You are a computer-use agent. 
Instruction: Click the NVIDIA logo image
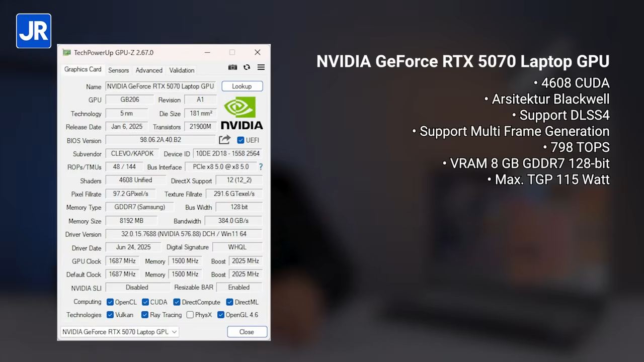[242, 113]
